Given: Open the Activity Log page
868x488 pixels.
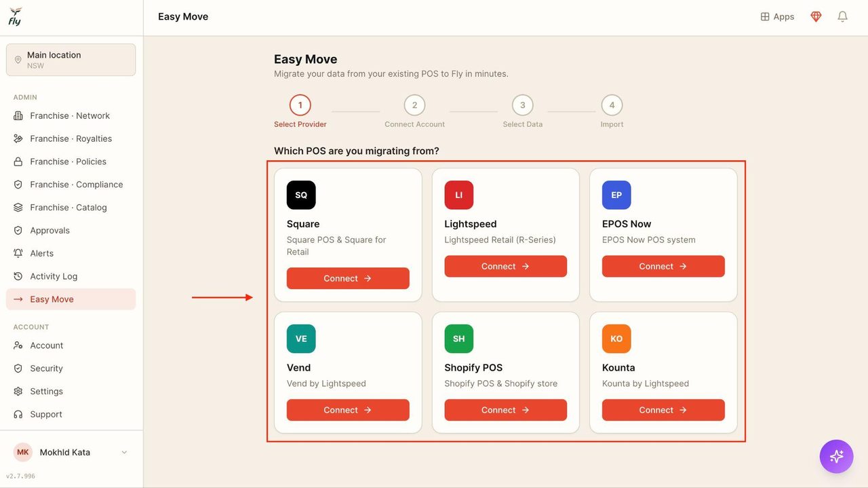Looking at the screenshot, I should point(71,276).
